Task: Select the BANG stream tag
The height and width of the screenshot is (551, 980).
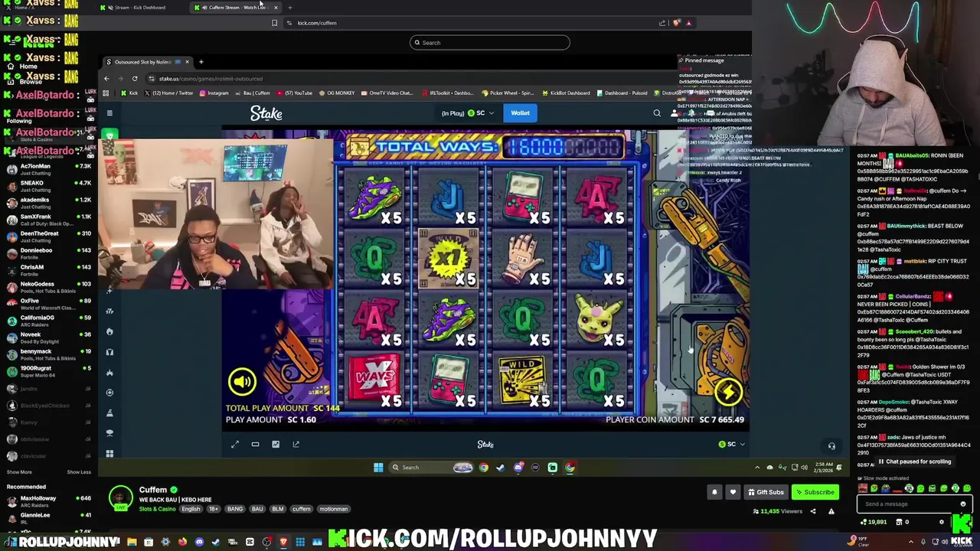Action: pos(235,509)
